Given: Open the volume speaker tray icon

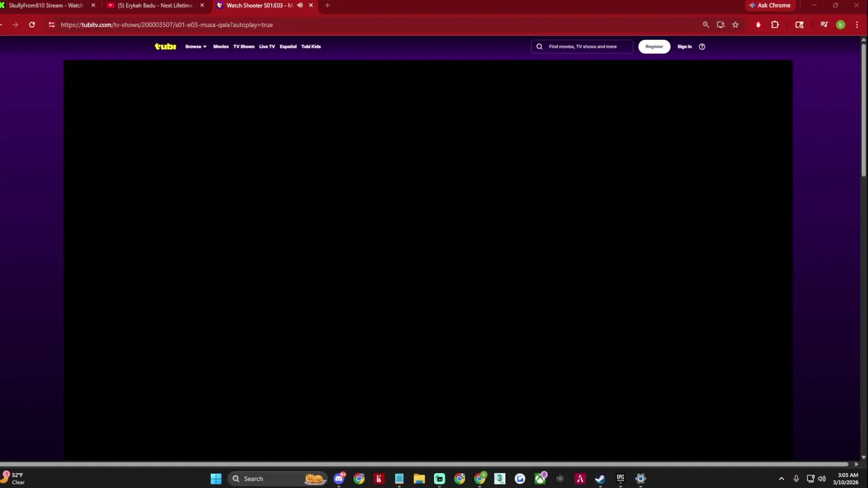Looking at the screenshot, I should [822, 479].
